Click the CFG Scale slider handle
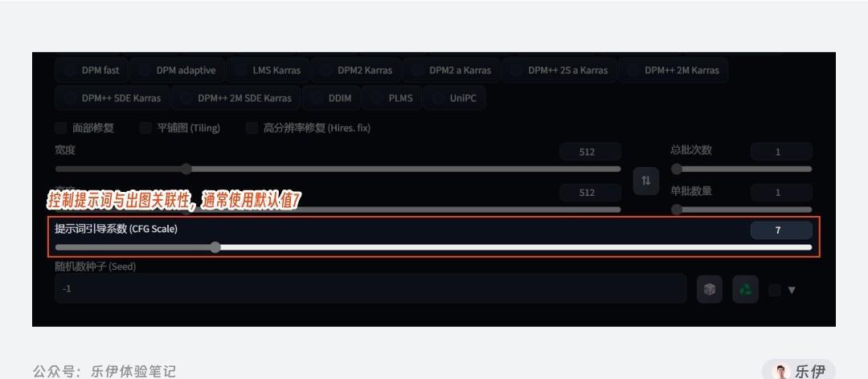Screen dimensions: 868x379 [215, 247]
